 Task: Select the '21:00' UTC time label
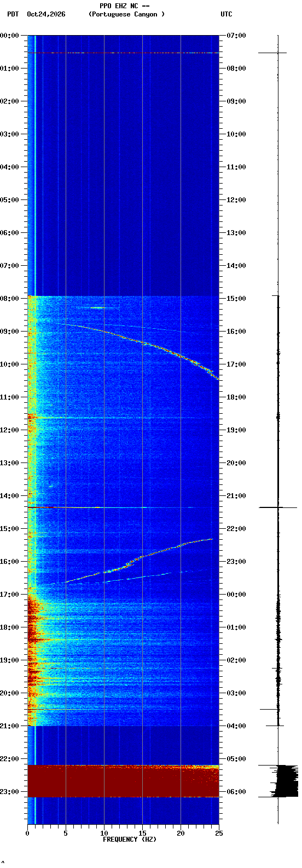tap(236, 496)
